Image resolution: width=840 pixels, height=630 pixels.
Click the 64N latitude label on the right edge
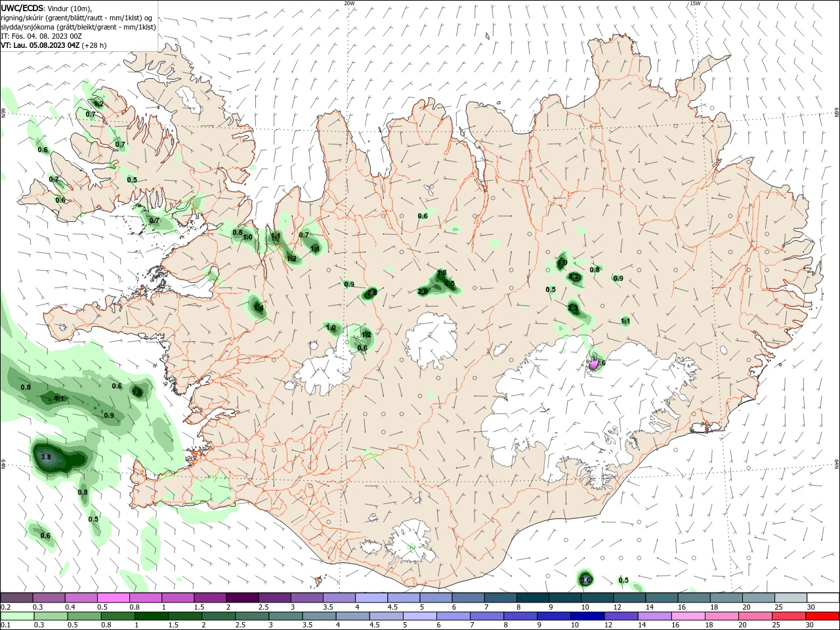[x=837, y=464]
